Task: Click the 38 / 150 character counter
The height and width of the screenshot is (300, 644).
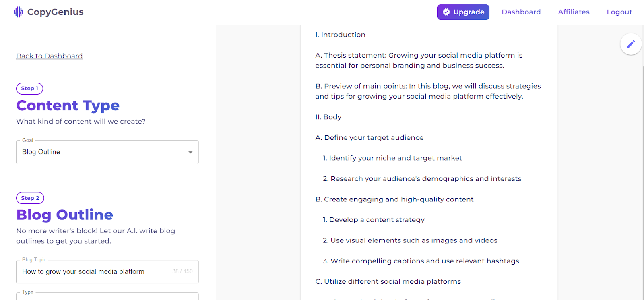Action: point(182,271)
